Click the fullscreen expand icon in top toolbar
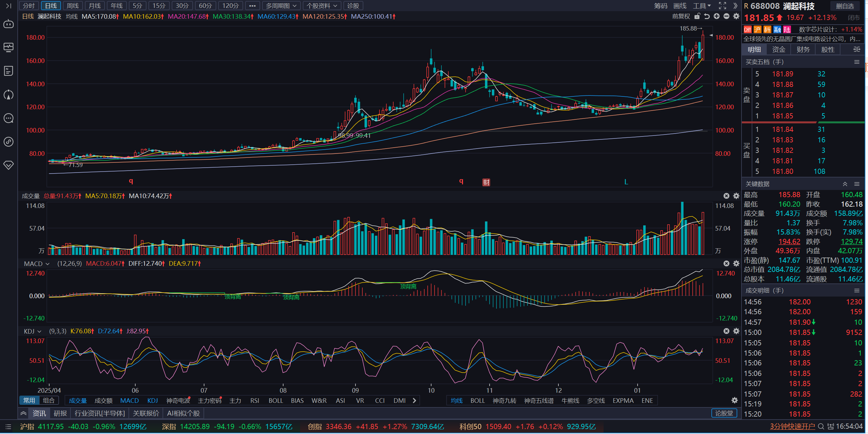Image resolution: width=868 pixels, height=434 pixels. [x=722, y=6]
